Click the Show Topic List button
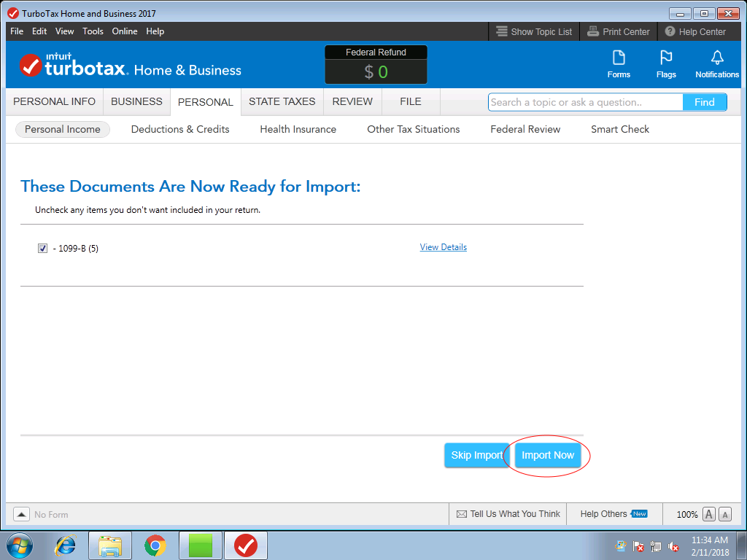The height and width of the screenshot is (560, 747). point(534,31)
